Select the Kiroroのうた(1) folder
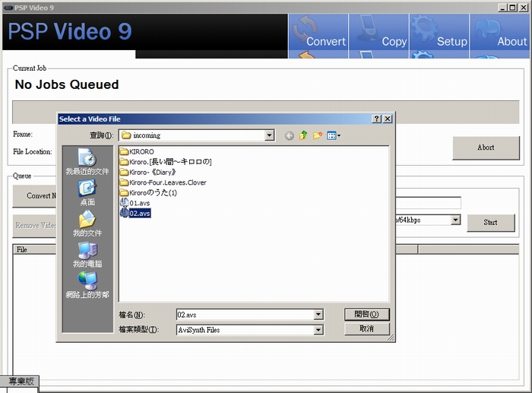Image resolution: width=532 pixels, height=393 pixels. [x=148, y=192]
